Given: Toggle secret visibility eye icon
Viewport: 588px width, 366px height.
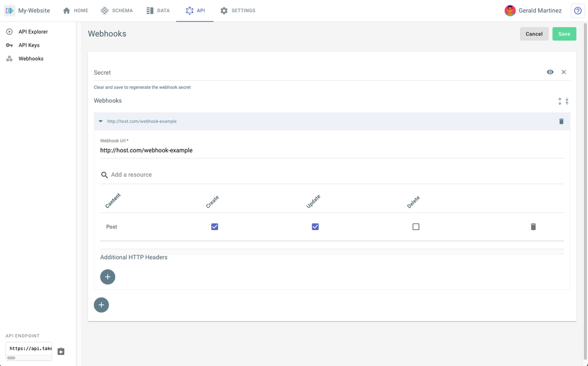Looking at the screenshot, I should tap(550, 72).
